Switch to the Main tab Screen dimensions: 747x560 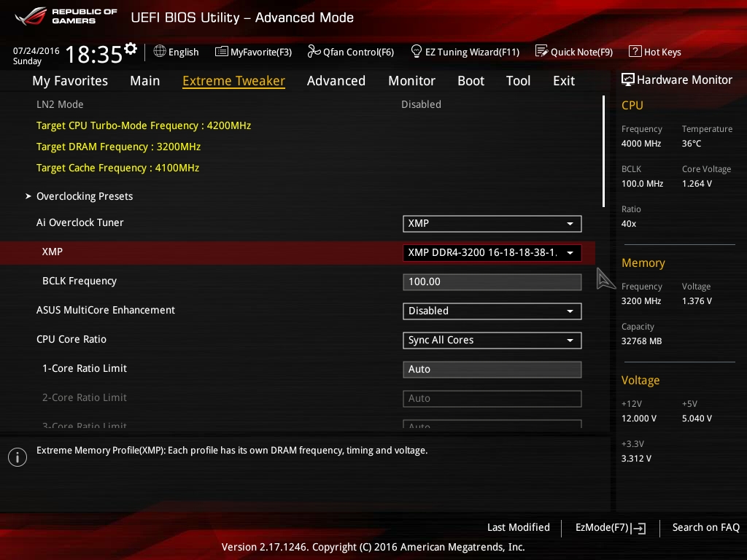click(x=145, y=81)
